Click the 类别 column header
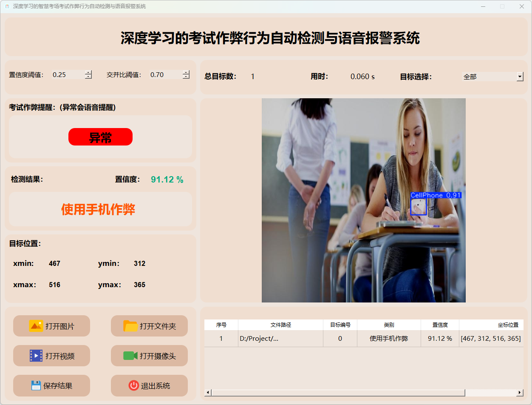Image resolution: width=532 pixels, height=405 pixels. pyautogui.click(x=389, y=325)
